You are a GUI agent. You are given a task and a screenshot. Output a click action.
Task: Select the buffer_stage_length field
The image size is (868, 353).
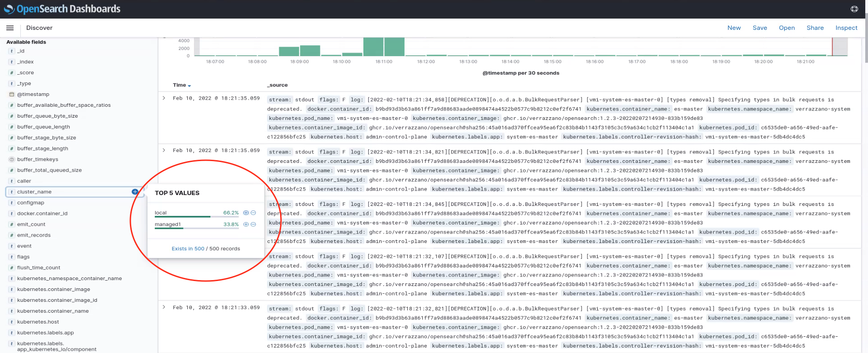point(43,148)
